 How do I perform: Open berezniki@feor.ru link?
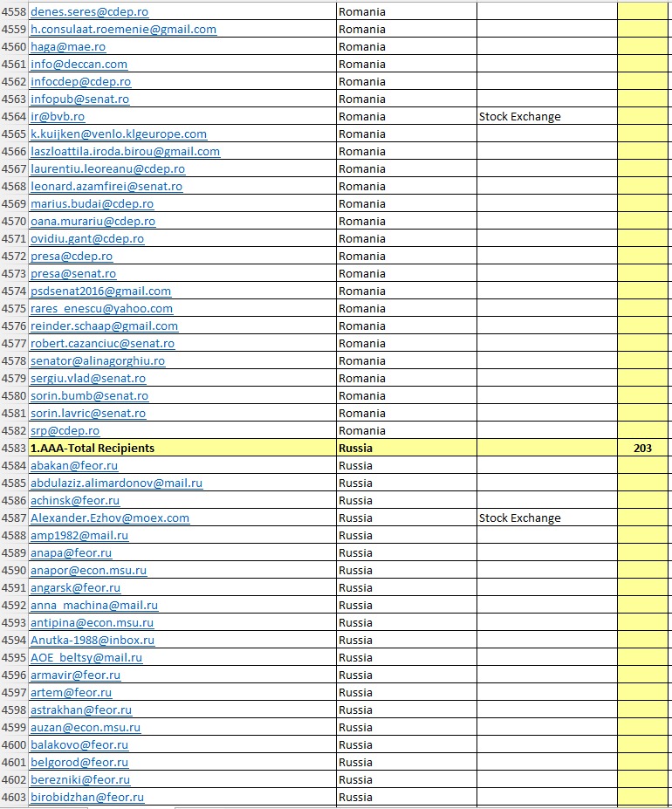80,780
